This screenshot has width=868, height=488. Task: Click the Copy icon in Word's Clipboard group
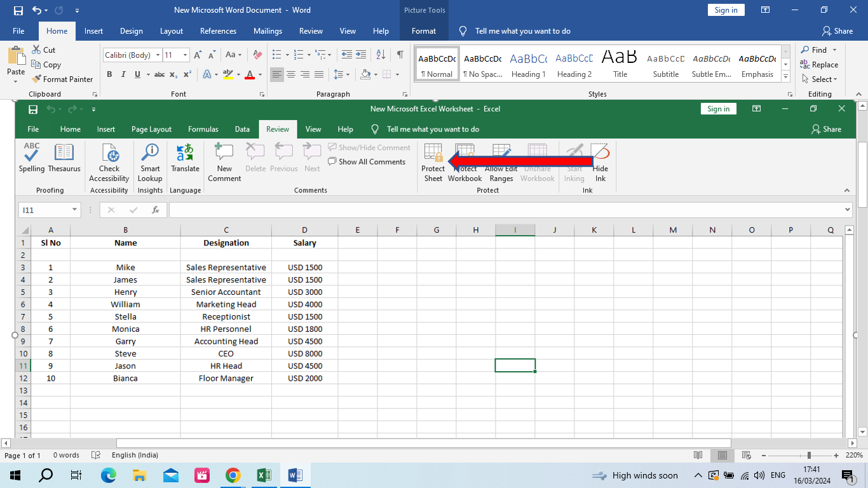[36, 64]
